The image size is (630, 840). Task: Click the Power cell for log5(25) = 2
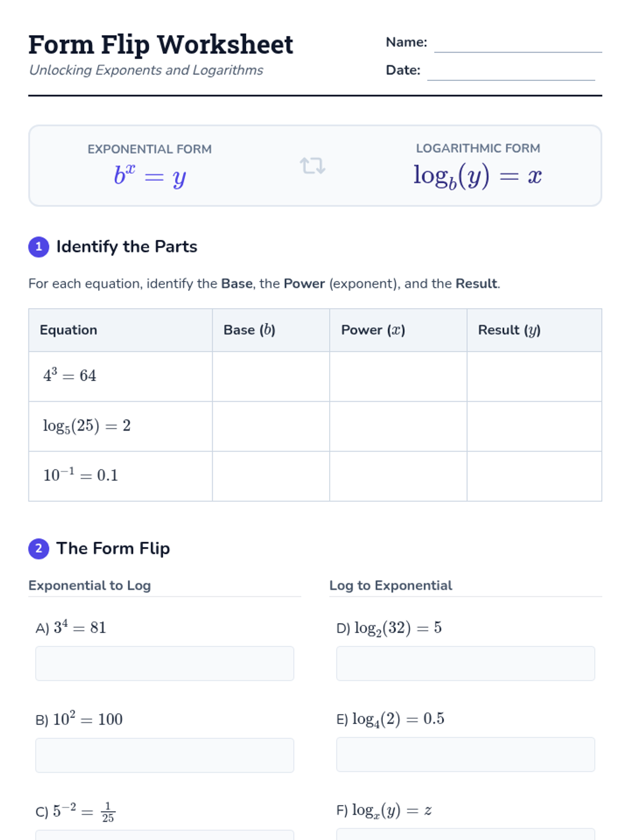(x=398, y=426)
